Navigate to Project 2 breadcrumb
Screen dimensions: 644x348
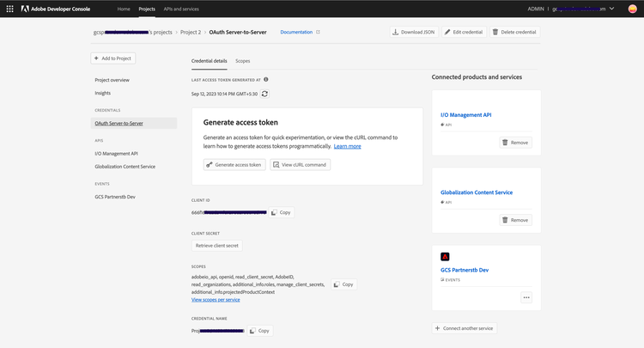pos(191,32)
